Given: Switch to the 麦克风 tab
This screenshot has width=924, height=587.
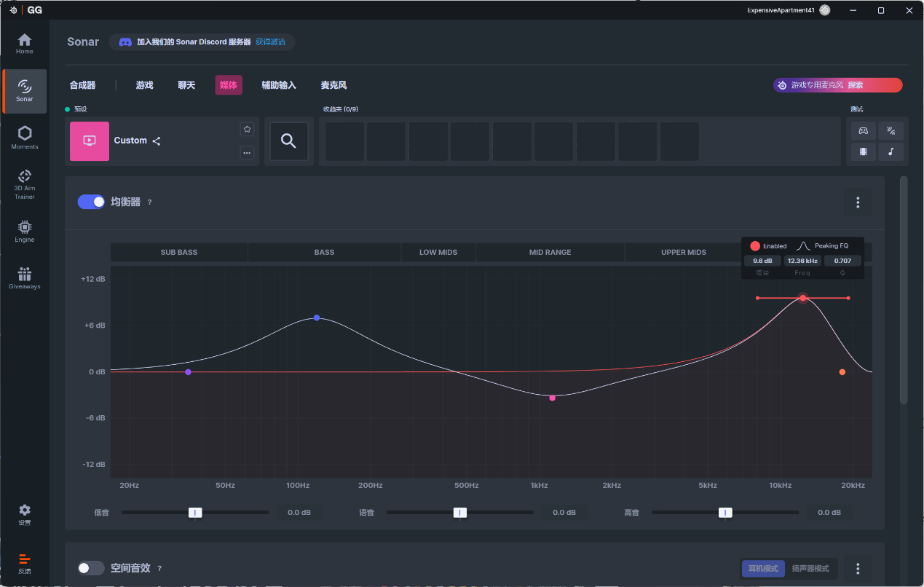Looking at the screenshot, I should point(333,85).
